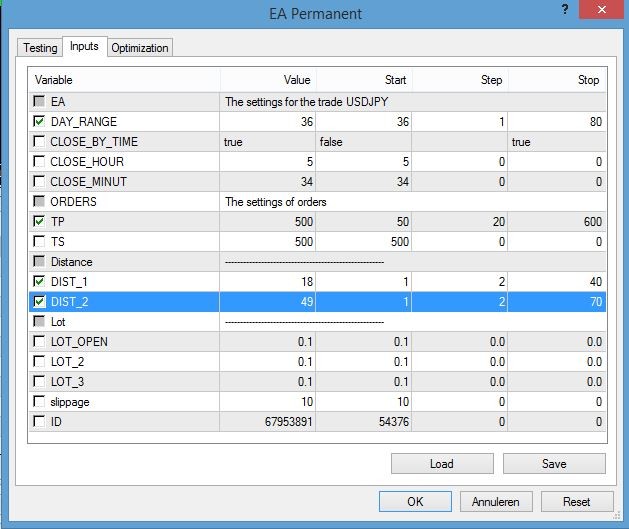Select TP start cell 50
Viewport: 629px width, 529px height.
coord(363,222)
